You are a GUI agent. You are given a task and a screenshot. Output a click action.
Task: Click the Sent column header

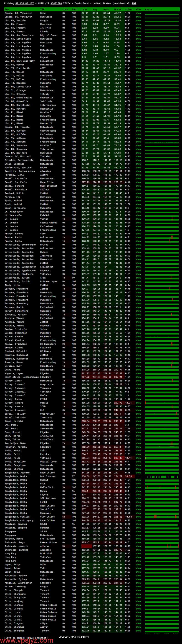click(x=75, y=10)
